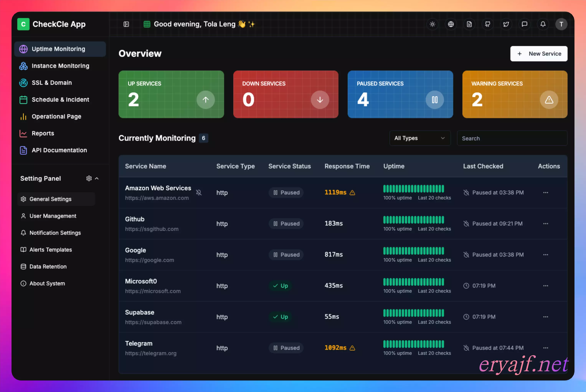Click Paused status badge for Google

[x=286, y=254]
